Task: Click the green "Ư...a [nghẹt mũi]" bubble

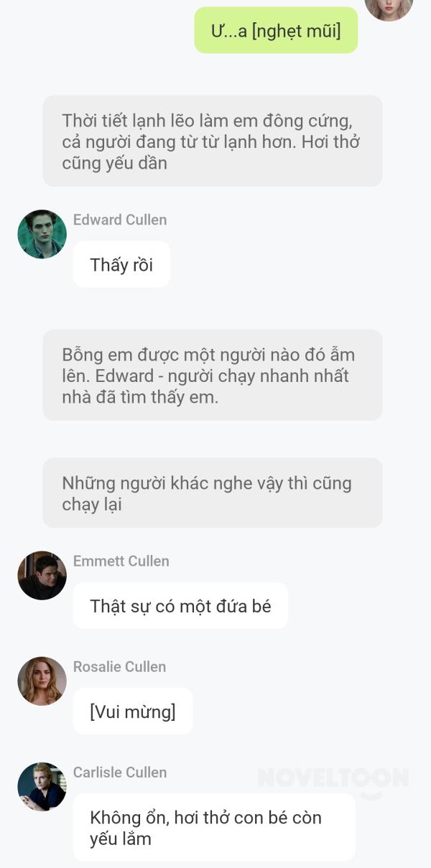Action: (276, 30)
